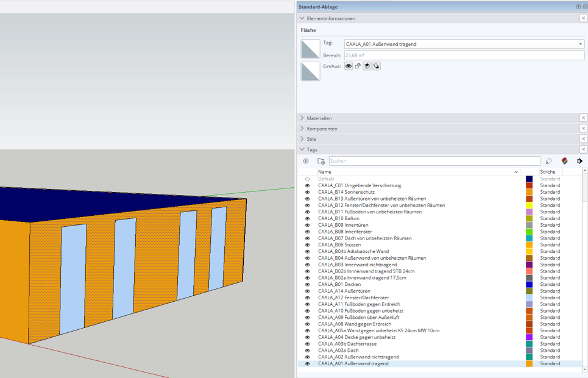Select the CAALA_B01 Decken tag row

[x=339, y=284]
